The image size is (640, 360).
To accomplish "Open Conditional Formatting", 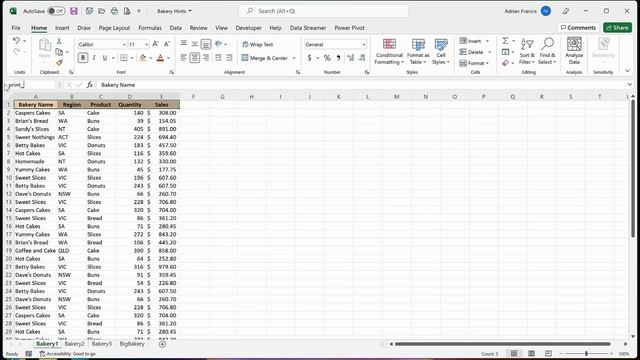I will coord(389,51).
